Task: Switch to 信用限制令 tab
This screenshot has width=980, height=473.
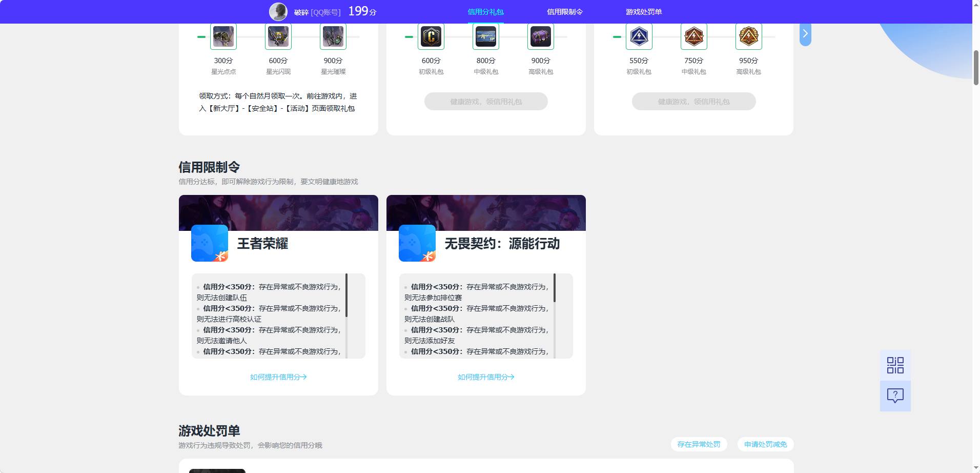Action: point(565,12)
